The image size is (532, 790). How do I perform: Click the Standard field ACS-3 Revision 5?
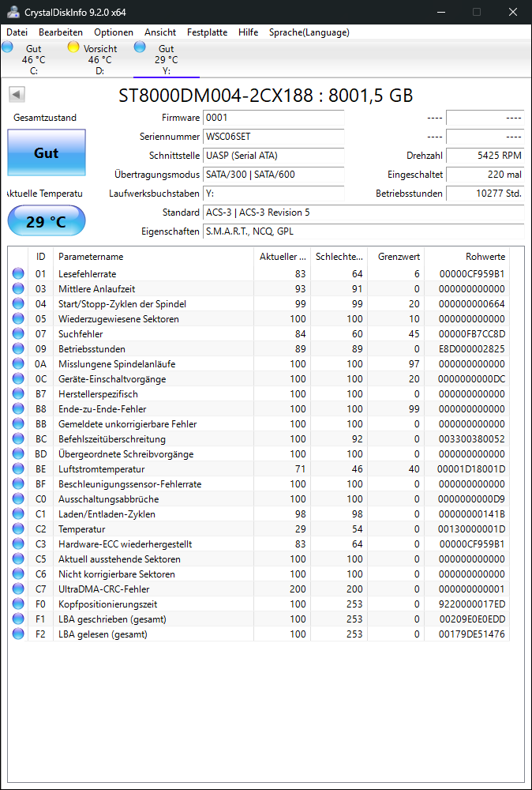(363, 213)
